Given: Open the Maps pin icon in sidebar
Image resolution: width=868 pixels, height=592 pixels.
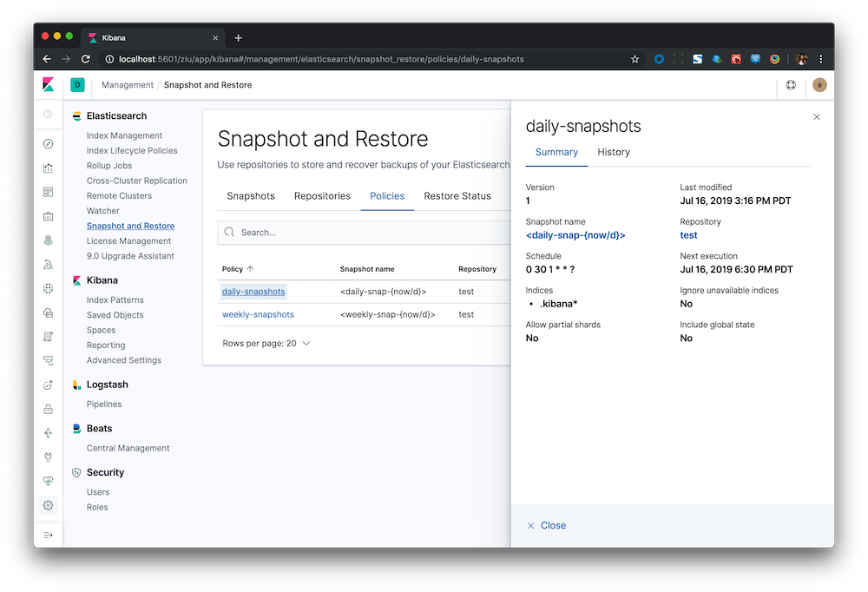Looking at the screenshot, I should pos(48,240).
